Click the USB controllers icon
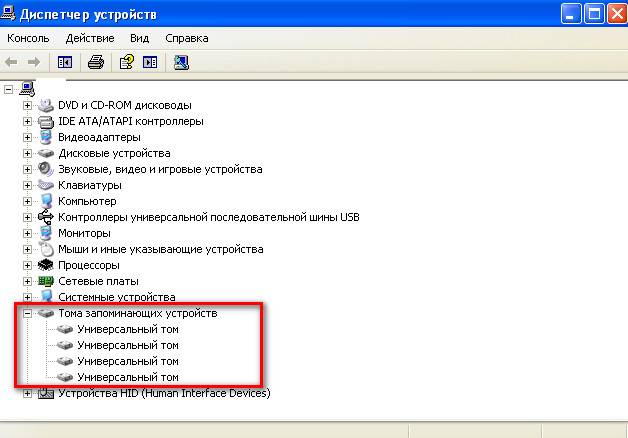 pyautogui.click(x=46, y=217)
